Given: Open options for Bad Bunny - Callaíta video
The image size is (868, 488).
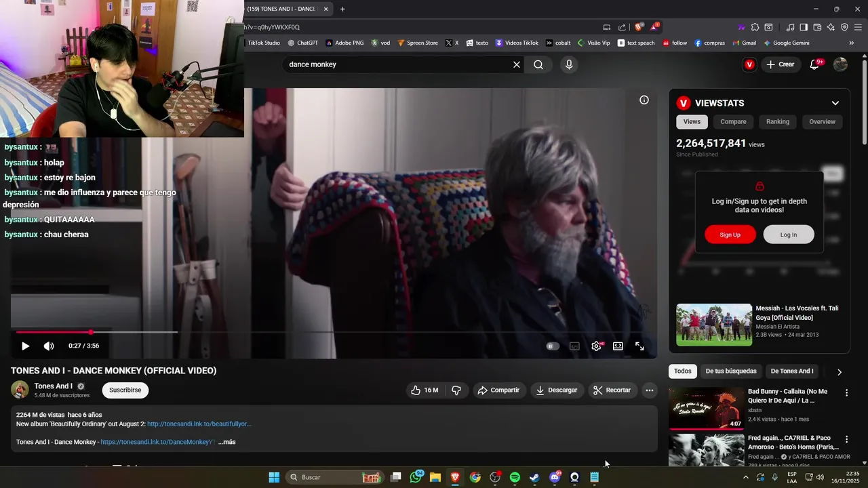Looking at the screenshot, I should (846, 392).
